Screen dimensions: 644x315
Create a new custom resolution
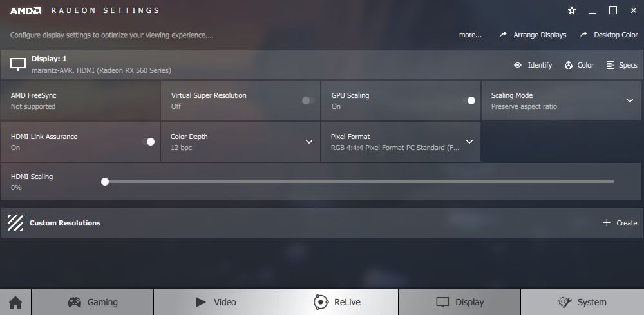[x=620, y=223]
